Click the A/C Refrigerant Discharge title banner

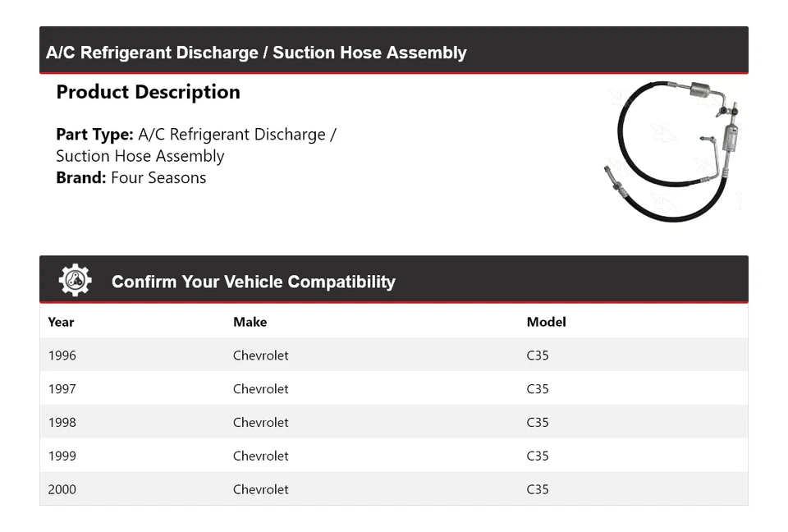(x=256, y=53)
